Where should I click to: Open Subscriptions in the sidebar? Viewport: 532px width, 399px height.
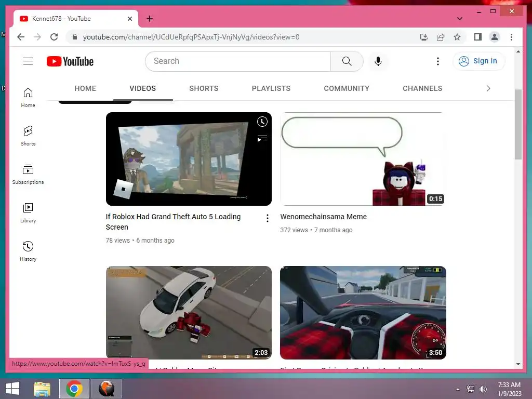pos(28,175)
